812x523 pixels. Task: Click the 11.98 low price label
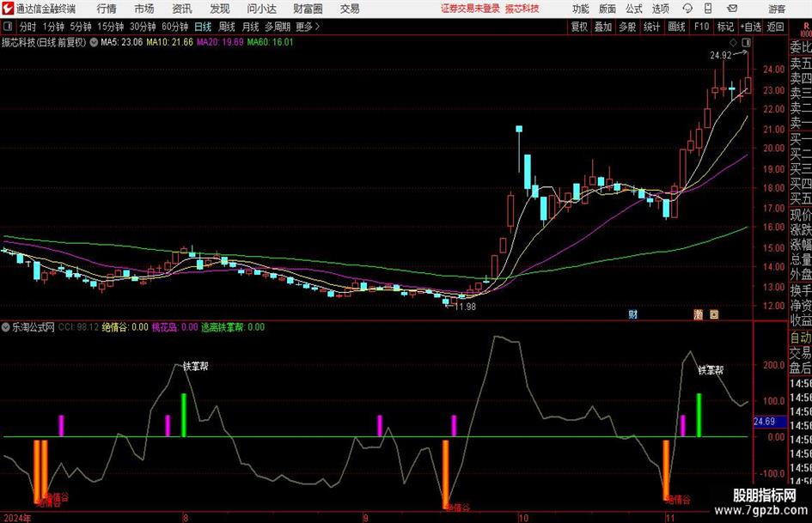[465, 307]
